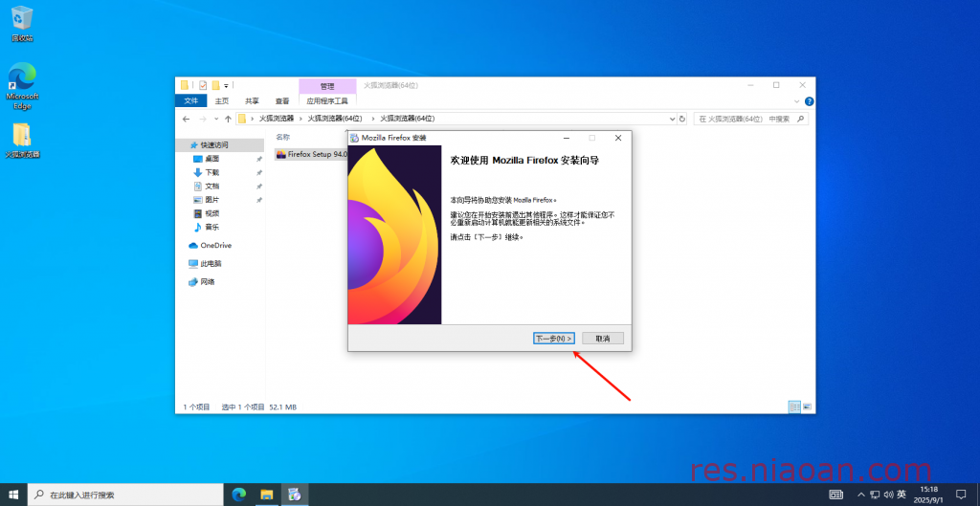
Task: Click the volume icon in system tray
Action: (888, 495)
